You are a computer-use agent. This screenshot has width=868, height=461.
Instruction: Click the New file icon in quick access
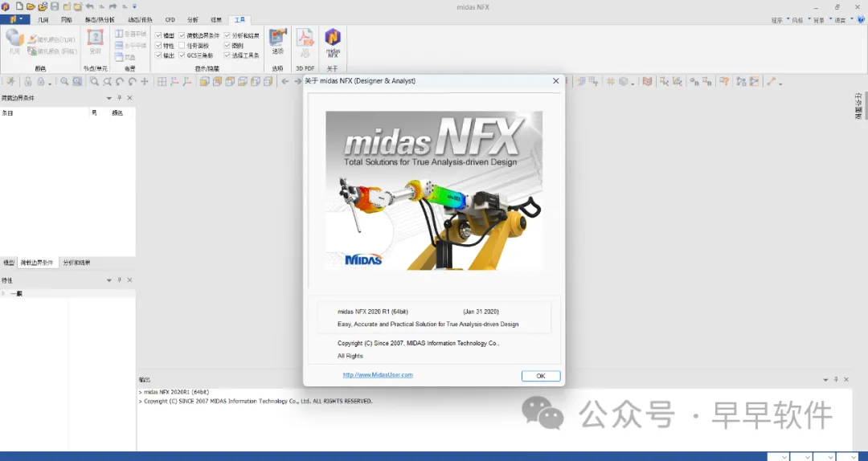coord(19,6)
